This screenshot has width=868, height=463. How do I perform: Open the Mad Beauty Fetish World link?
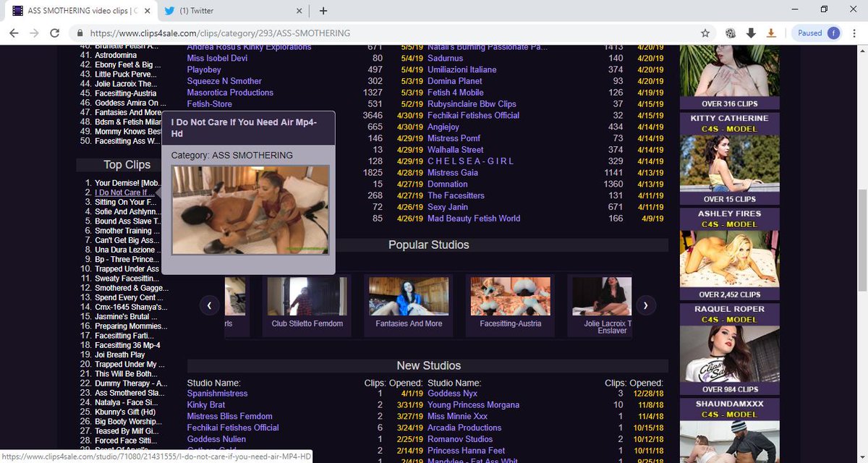474,218
